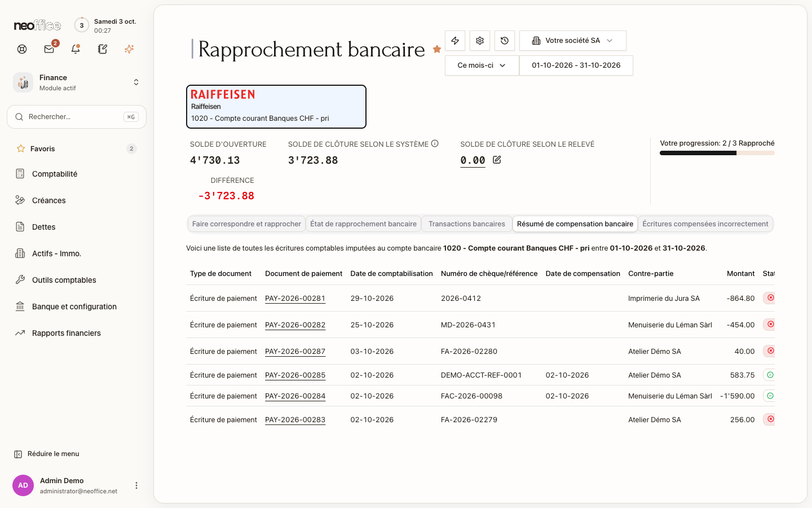812x508 pixels.
Task: Click the Votre progression reconciliation progress bar
Action: pyautogui.click(x=717, y=153)
